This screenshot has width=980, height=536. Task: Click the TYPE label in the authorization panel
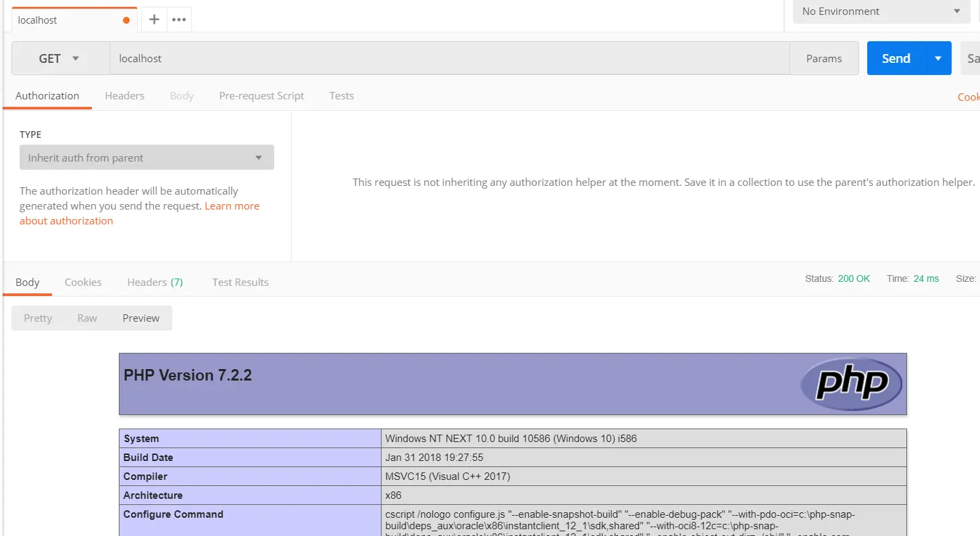pyautogui.click(x=30, y=135)
